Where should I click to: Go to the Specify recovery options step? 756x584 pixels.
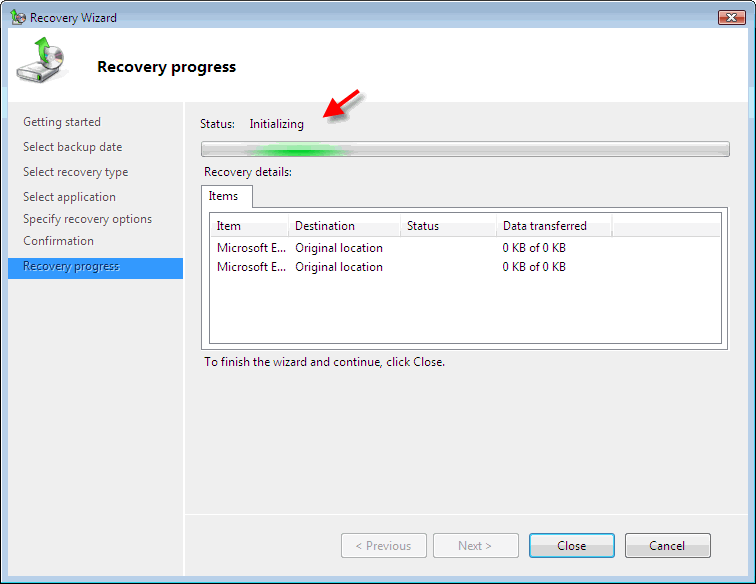87,219
